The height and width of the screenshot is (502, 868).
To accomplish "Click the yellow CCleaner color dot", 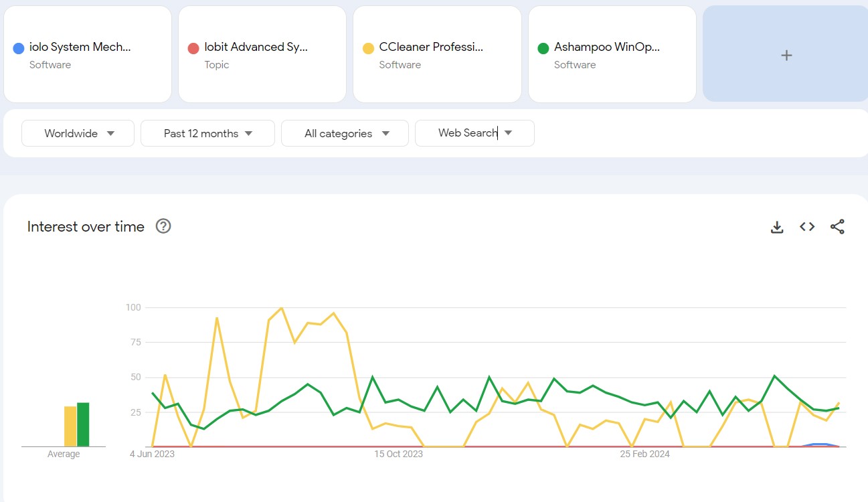I will tap(368, 48).
